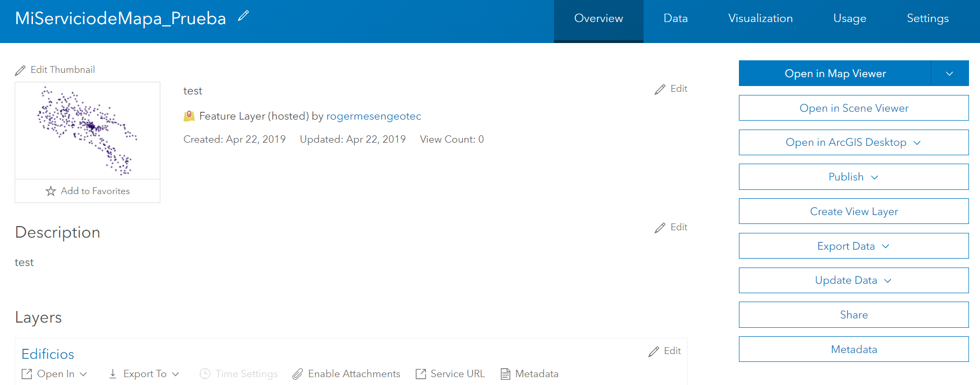Click the Share button
This screenshot has width=980, height=385.
pyautogui.click(x=854, y=315)
